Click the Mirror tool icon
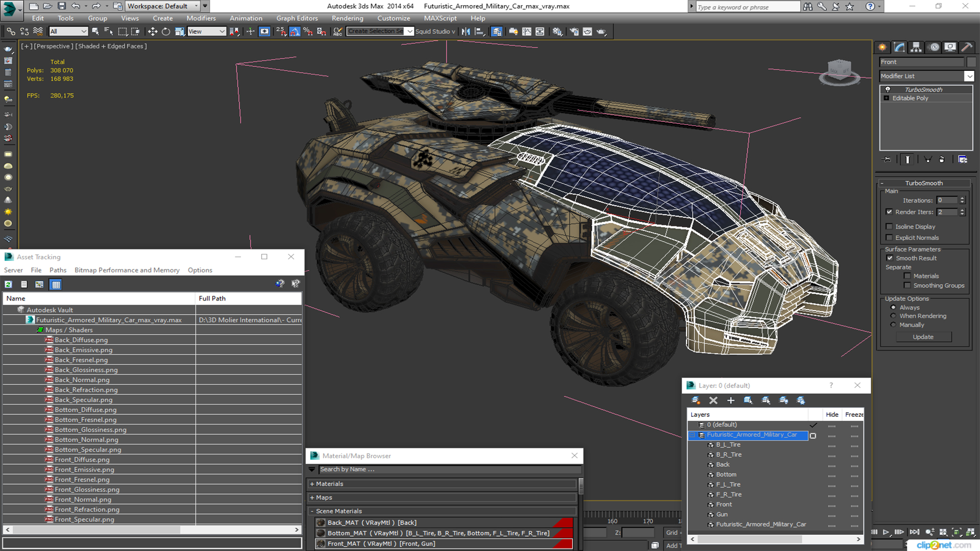The width and height of the screenshot is (980, 551). coord(465,32)
